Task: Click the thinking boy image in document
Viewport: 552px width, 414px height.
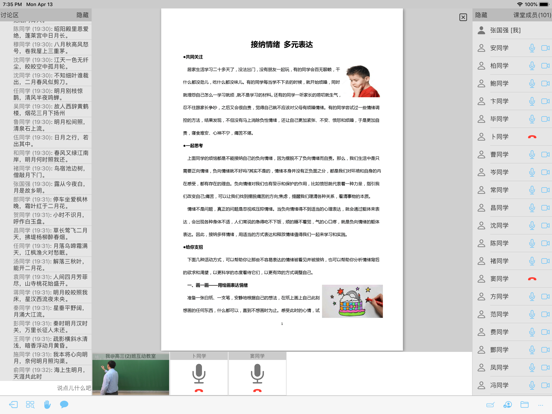Action: 363,81
